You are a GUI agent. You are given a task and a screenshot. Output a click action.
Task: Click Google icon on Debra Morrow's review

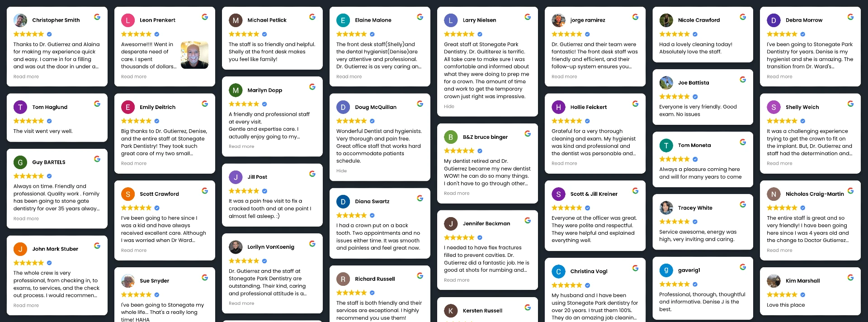[850, 17]
